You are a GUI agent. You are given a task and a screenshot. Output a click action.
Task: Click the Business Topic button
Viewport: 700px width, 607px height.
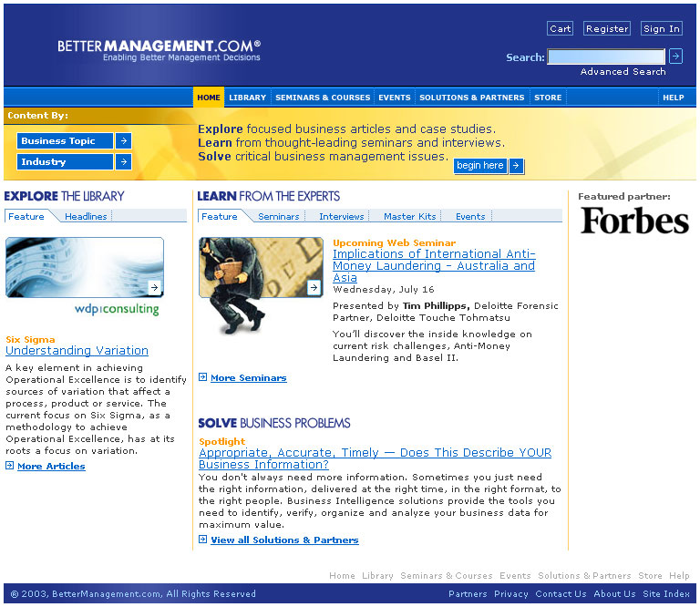[66, 140]
